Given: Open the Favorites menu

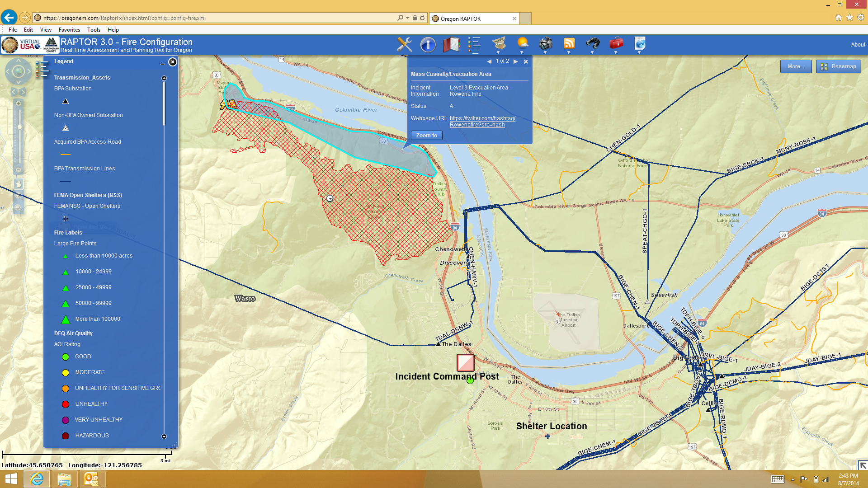Looking at the screenshot, I should pos(69,30).
